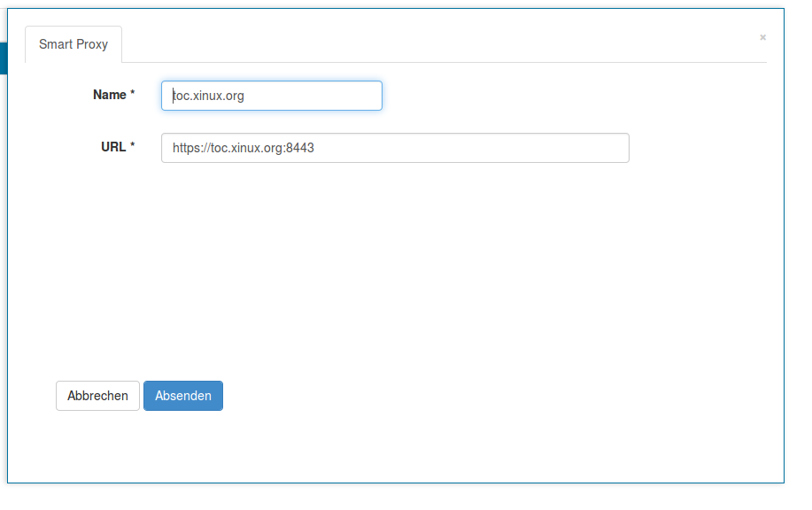Click empty dialog area above the buttons
Screen dimensions: 812x510
click(398, 283)
